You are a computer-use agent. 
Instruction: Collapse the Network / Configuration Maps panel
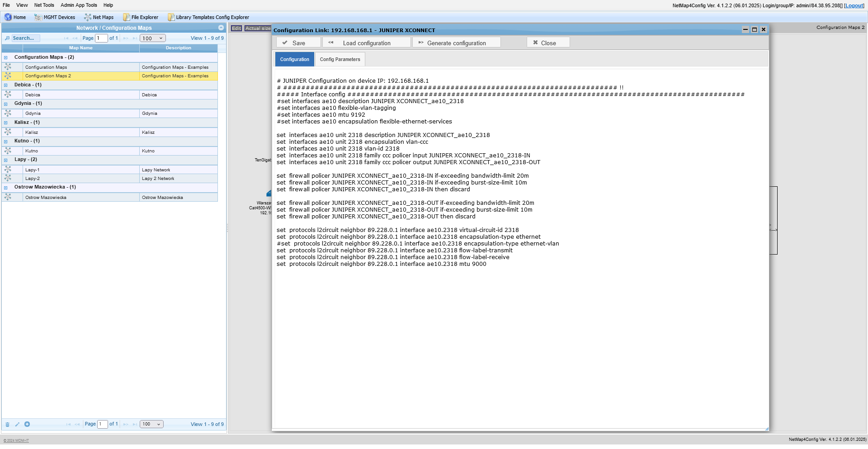[221, 28]
